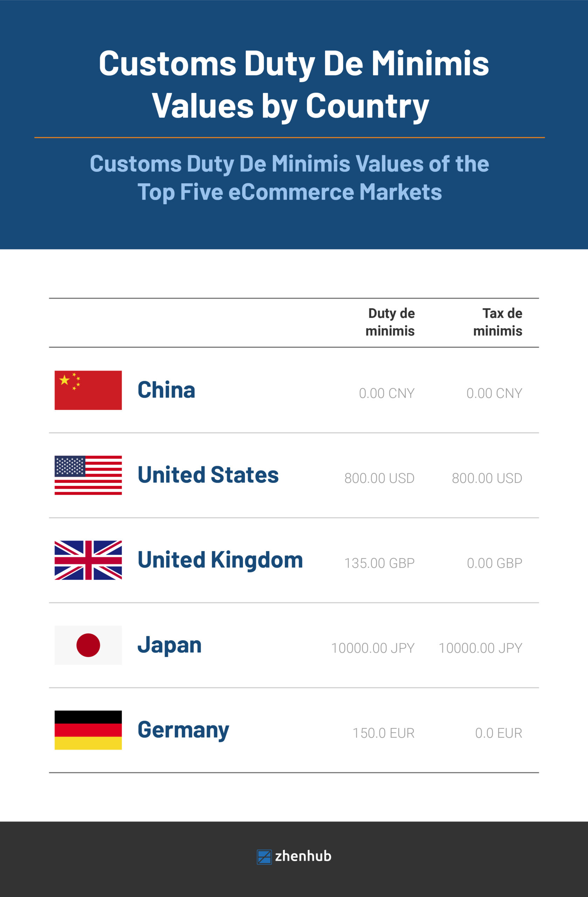Select the Germany flag icon
The image size is (588, 897).
pyautogui.click(x=88, y=730)
